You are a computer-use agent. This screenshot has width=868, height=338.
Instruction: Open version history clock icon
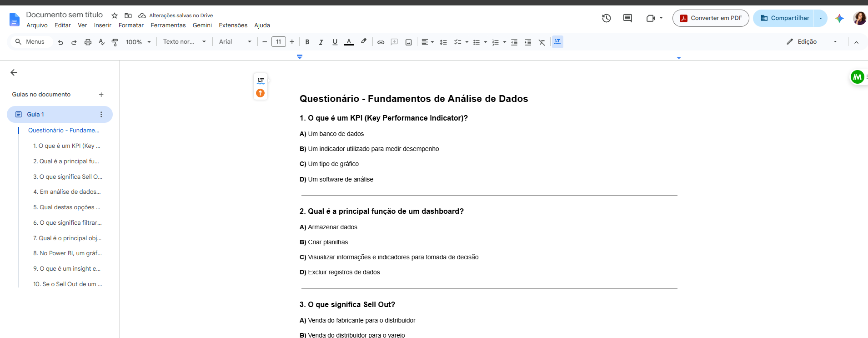pos(606,18)
